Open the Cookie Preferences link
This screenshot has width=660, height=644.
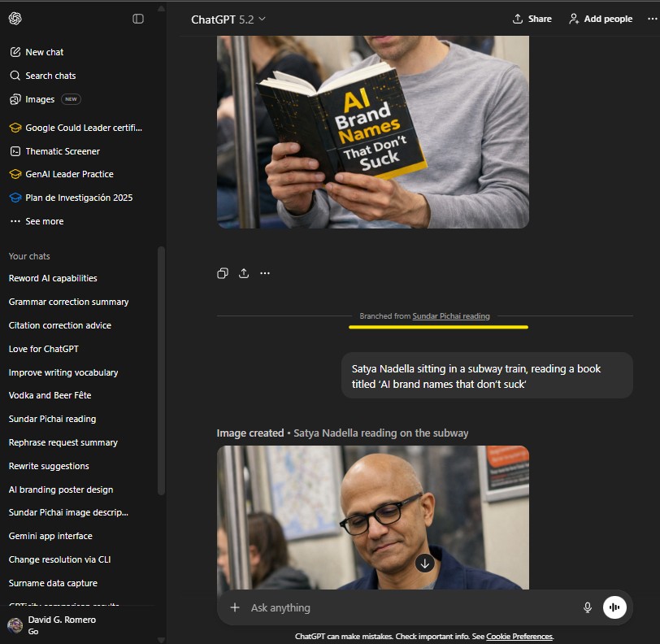tap(519, 636)
